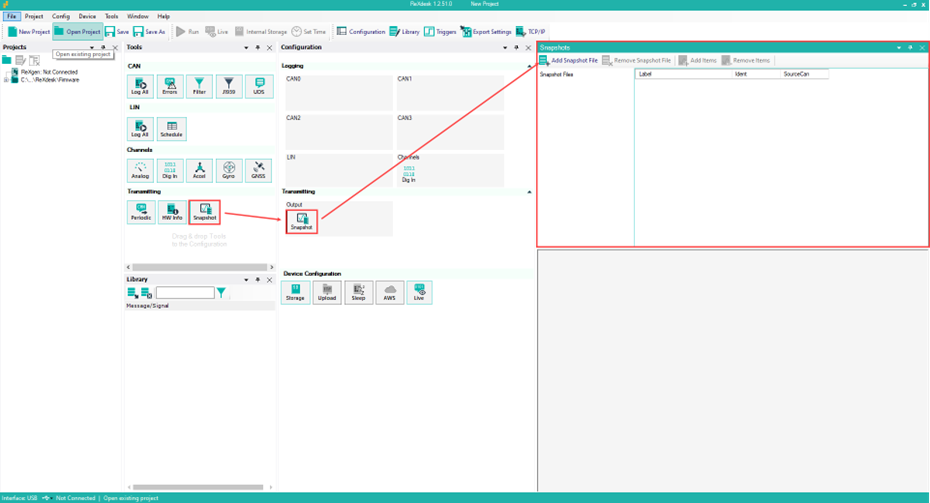Open the Config menu

pos(61,17)
